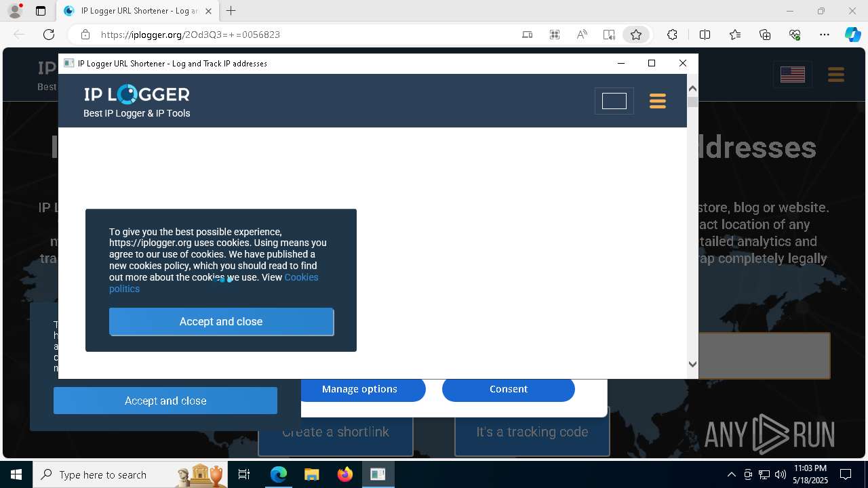868x488 pixels.
Task: Close the IP Logger browser tab
Action: pos(208,11)
